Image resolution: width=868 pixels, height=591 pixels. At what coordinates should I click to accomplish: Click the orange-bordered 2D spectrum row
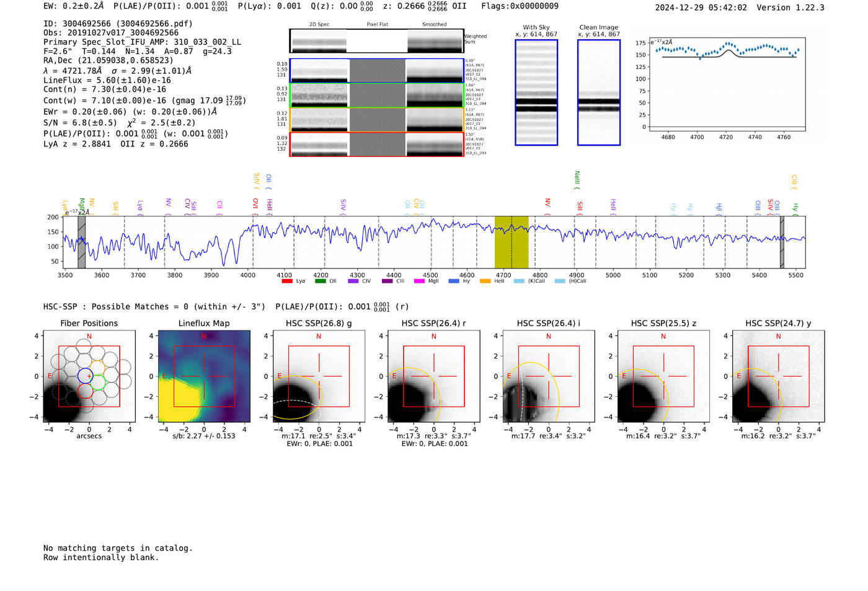click(376, 120)
